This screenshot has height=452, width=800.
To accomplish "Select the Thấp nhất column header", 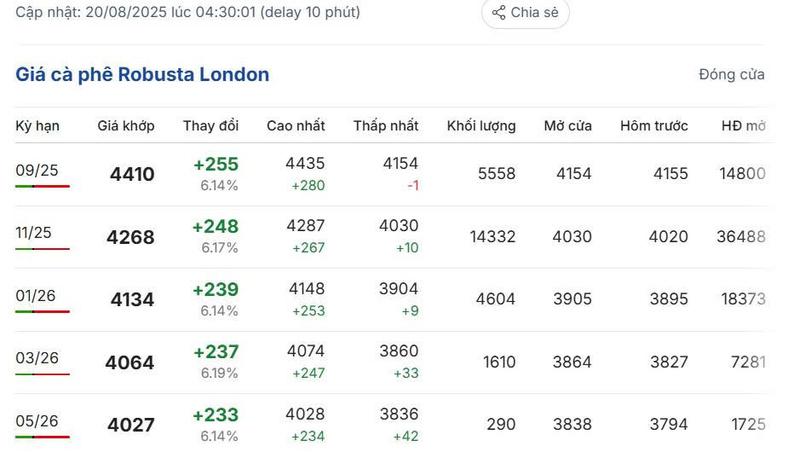I will pos(386,126).
